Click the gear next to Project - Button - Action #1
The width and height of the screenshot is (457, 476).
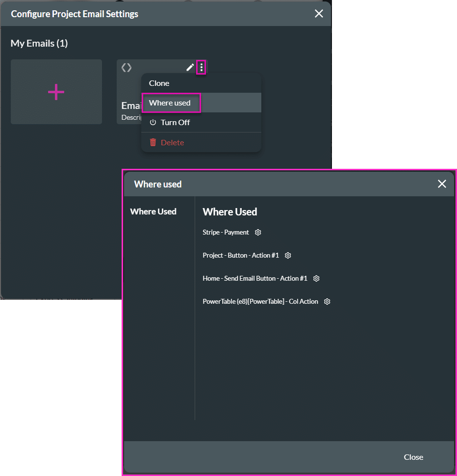point(288,256)
